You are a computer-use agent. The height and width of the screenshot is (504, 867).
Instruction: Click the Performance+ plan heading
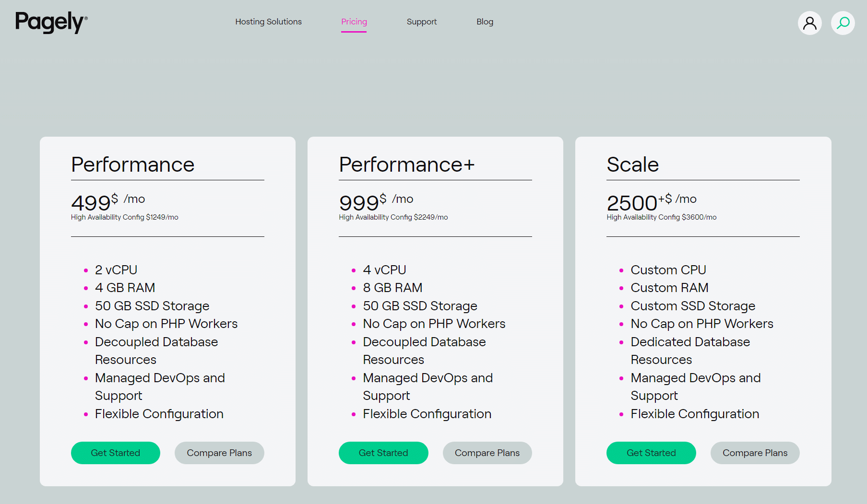[x=407, y=164]
